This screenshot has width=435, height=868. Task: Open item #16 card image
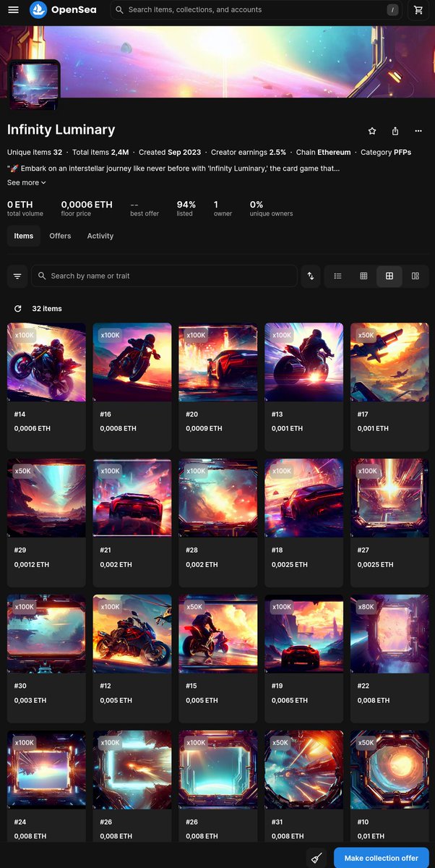coord(132,362)
